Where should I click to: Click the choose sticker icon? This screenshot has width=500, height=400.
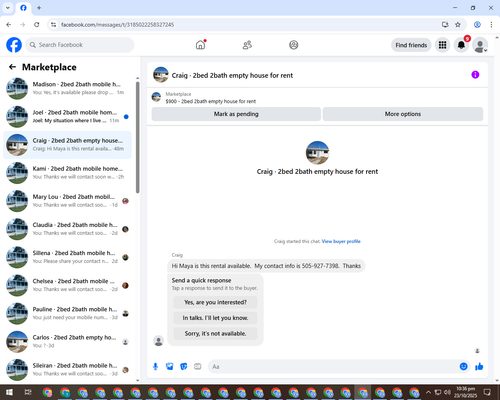(184, 367)
